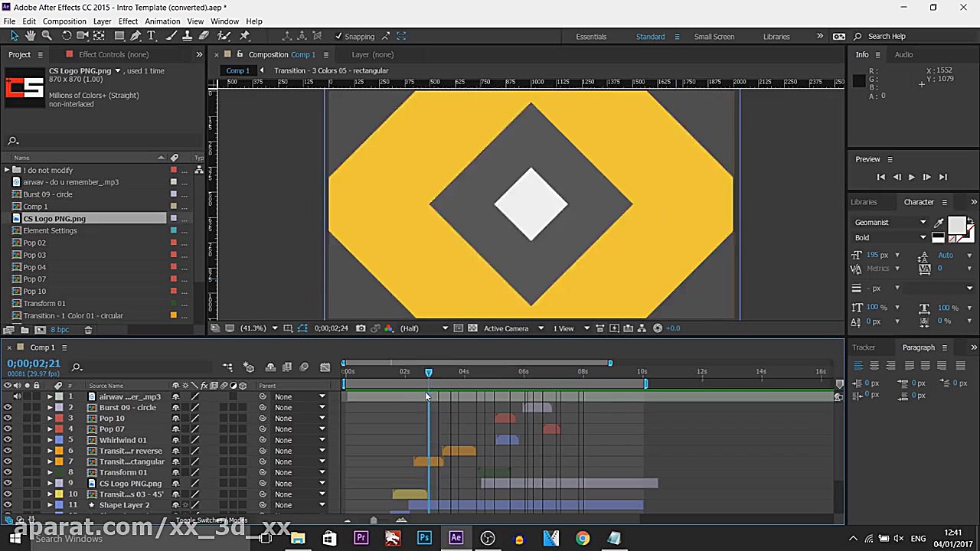Select the Horizontal Type tool
Viewport: 980px width, 551px height.
click(x=151, y=36)
